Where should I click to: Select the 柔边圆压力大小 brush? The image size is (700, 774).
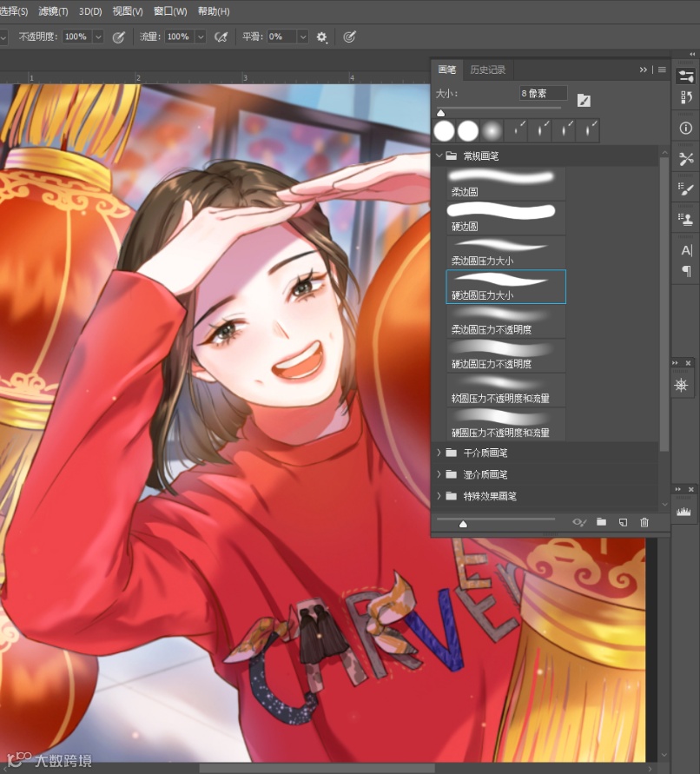click(506, 252)
